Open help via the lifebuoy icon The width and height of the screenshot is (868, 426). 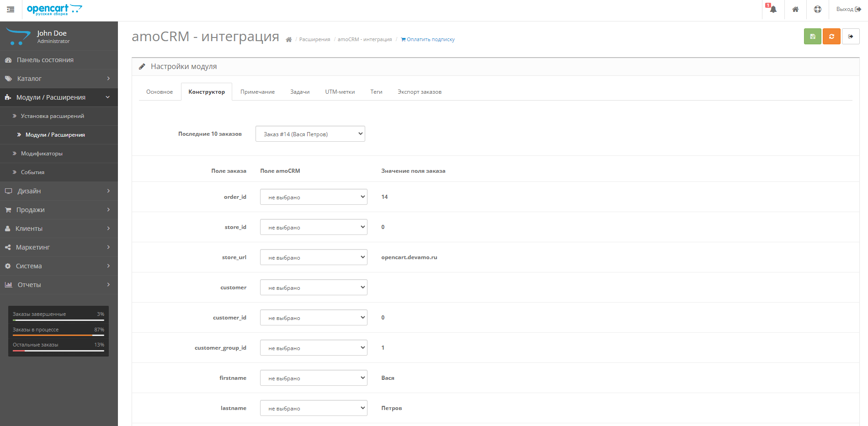818,9
